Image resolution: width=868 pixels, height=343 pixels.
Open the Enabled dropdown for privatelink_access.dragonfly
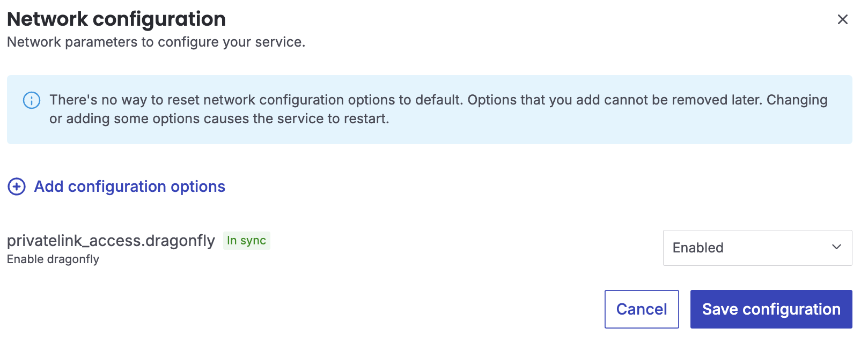coord(757,248)
